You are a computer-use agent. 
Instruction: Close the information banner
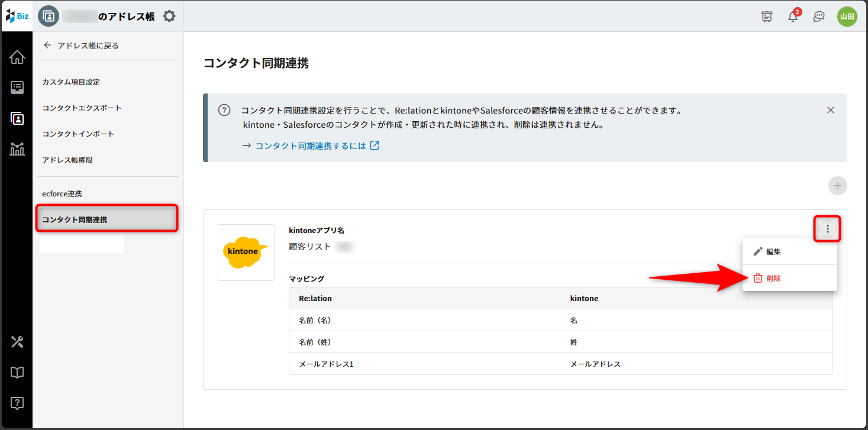tap(831, 110)
